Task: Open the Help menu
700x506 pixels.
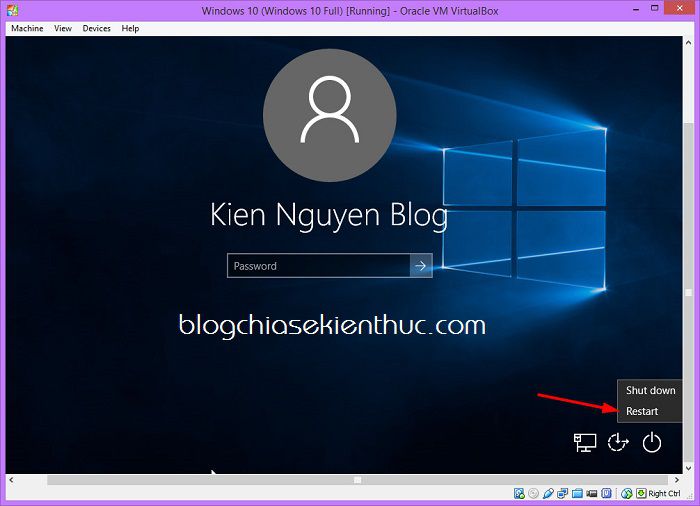Action: point(130,28)
